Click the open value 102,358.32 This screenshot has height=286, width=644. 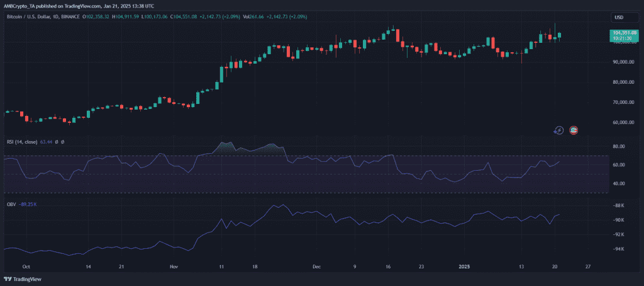[97, 17]
